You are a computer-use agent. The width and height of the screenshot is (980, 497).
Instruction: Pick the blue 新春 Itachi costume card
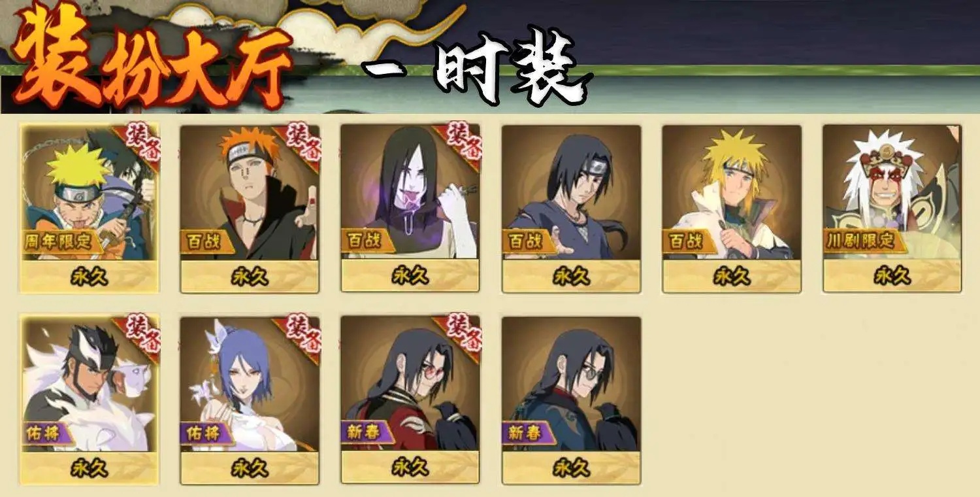571,400
